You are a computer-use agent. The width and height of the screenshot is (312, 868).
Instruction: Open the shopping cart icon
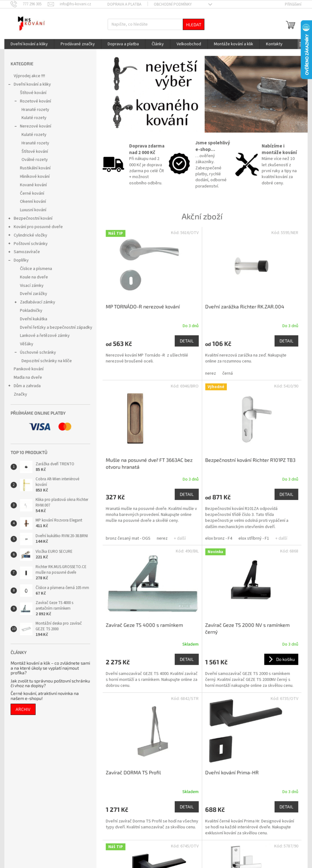290,25
